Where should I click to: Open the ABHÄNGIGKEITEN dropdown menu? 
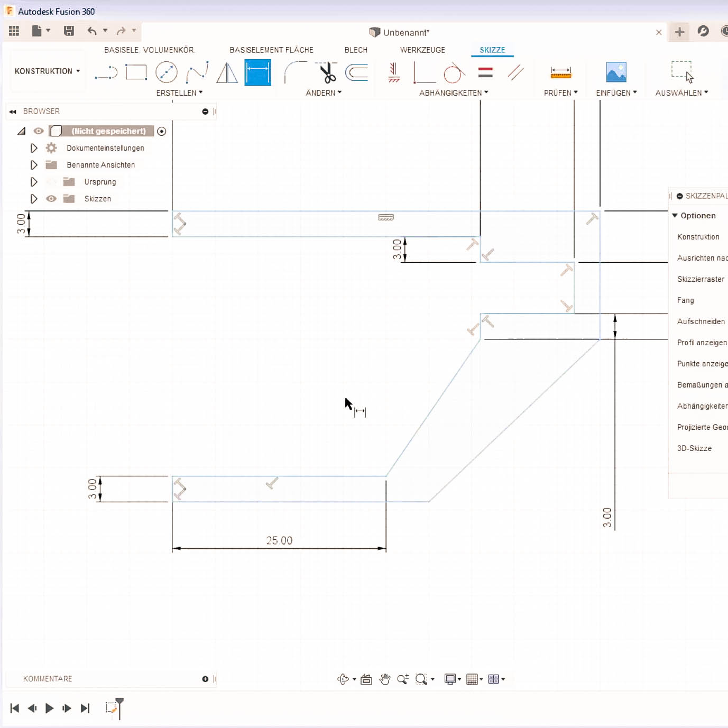click(454, 93)
